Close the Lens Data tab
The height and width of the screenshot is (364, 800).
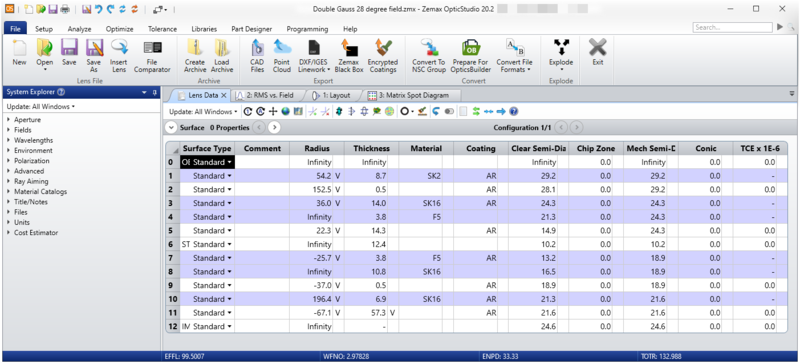click(x=223, y=95)
